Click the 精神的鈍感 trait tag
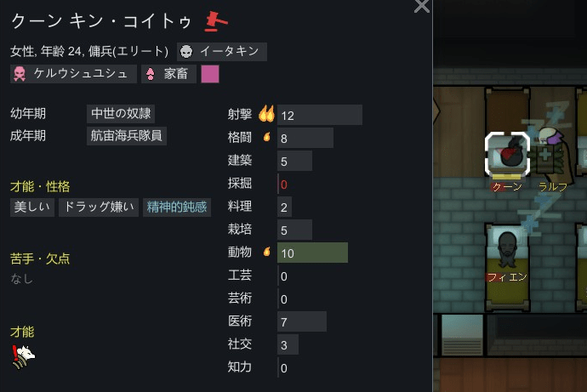This screenshot has height=392, width=587. coord(177,207)
